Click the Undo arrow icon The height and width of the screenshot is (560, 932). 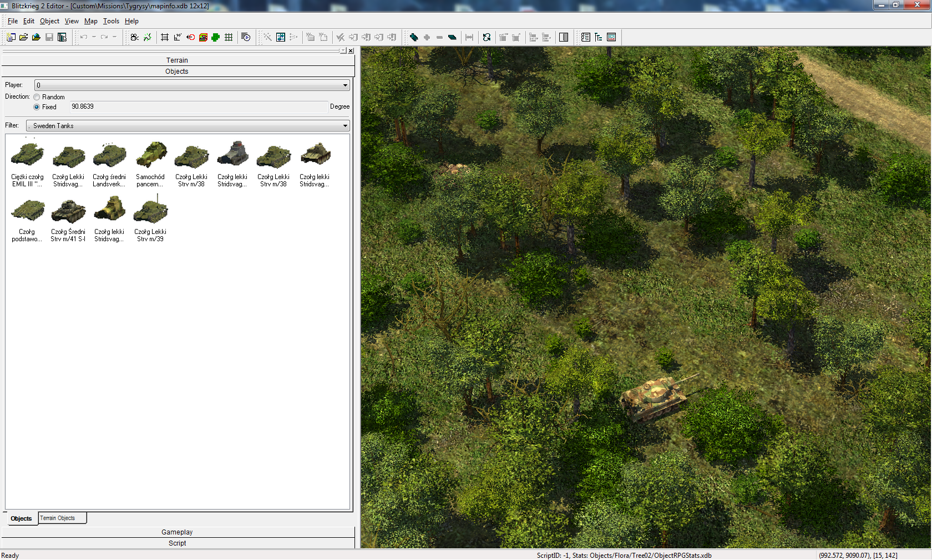[x=84, y=37]
